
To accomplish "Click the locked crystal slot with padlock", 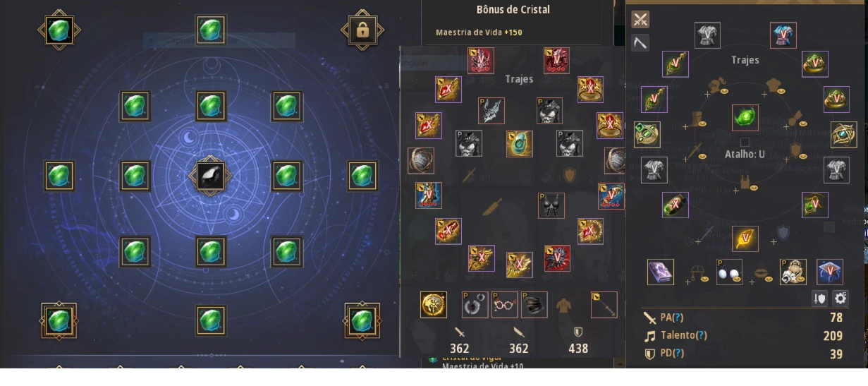I will coord(362,30).
